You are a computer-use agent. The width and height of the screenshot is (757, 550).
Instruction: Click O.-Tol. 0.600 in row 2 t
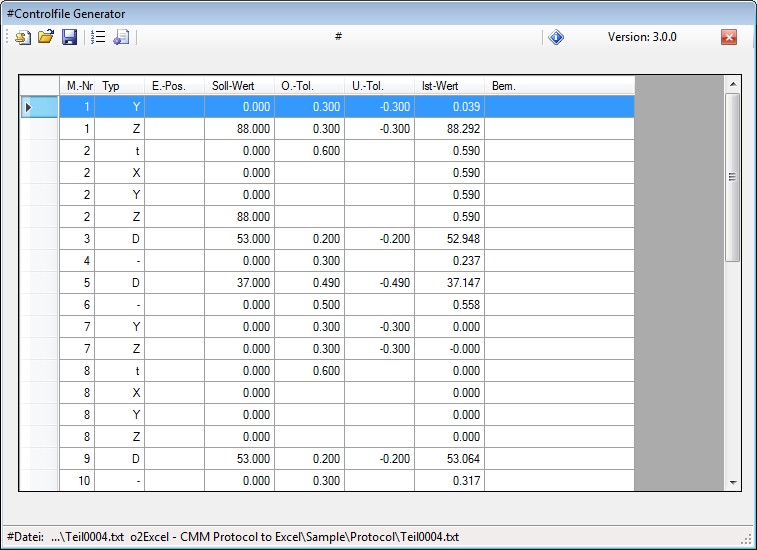coord(309,151)
